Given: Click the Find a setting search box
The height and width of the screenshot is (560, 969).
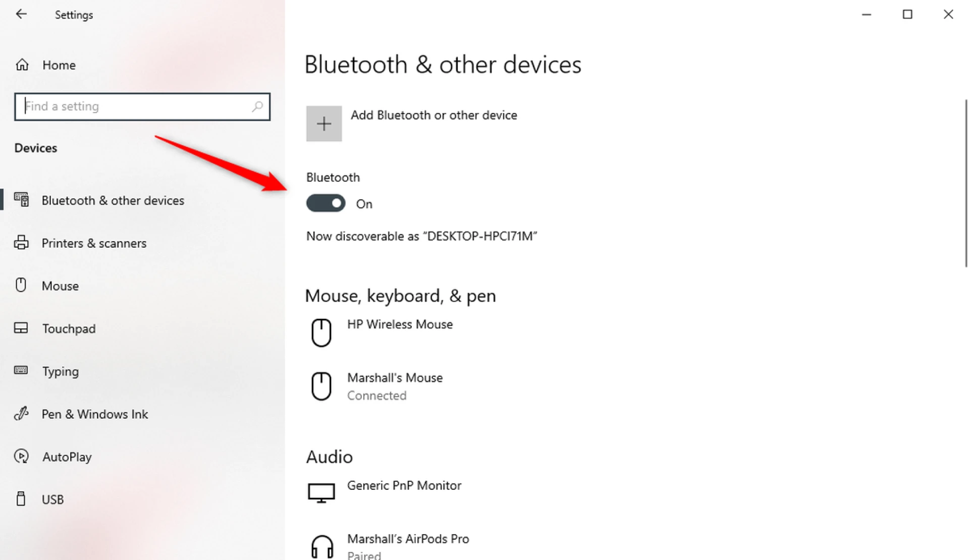Looking at the screenshot, I should click(x=136, y=106).
